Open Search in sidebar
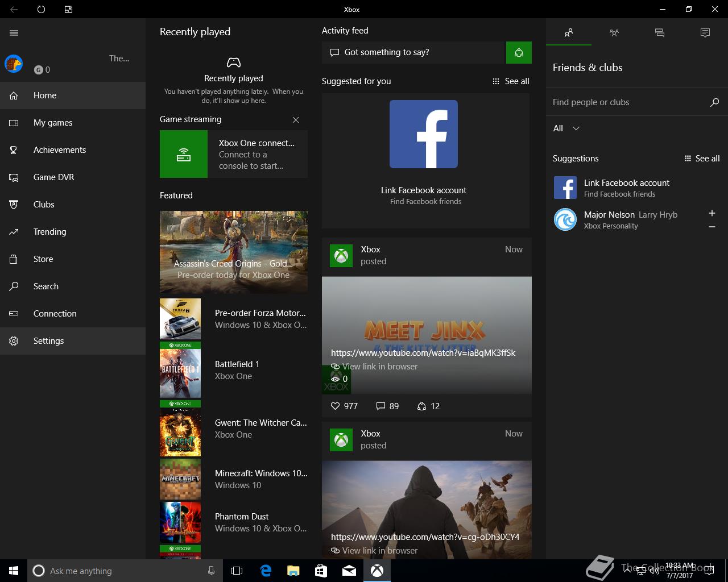728x582 pixels. click(x=73, y=286)
